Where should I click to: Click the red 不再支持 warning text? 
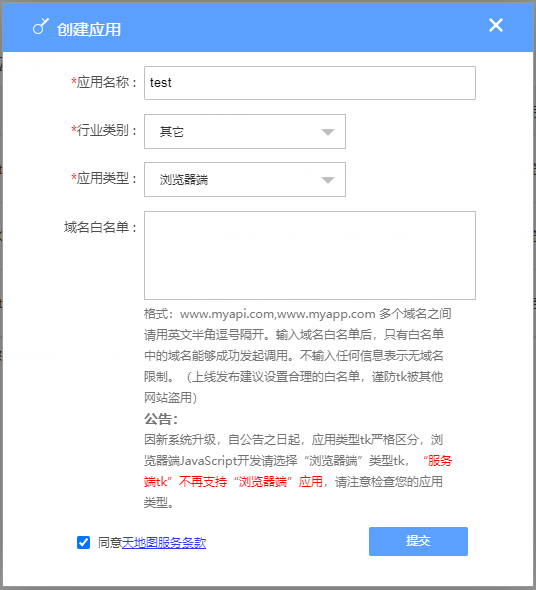tap(203, 481)
